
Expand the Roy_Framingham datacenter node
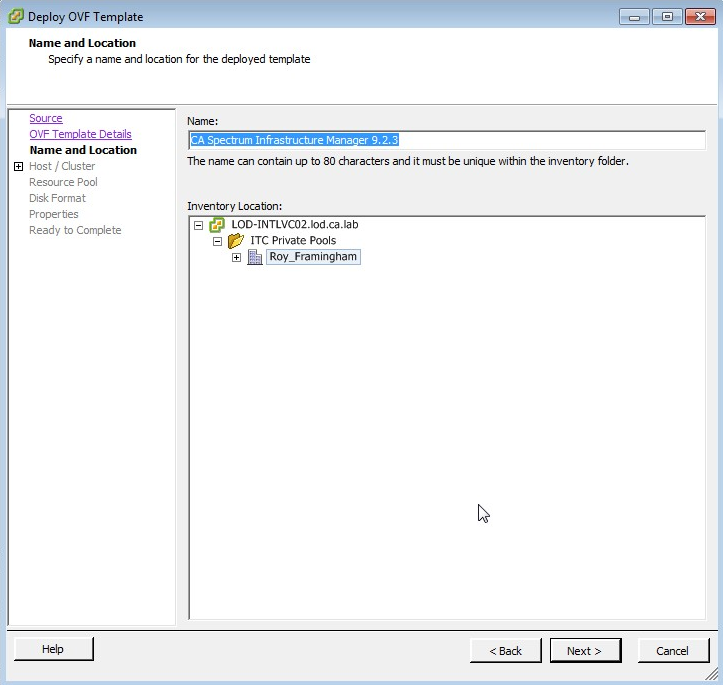pyautogui.click(x=236, y=257)
